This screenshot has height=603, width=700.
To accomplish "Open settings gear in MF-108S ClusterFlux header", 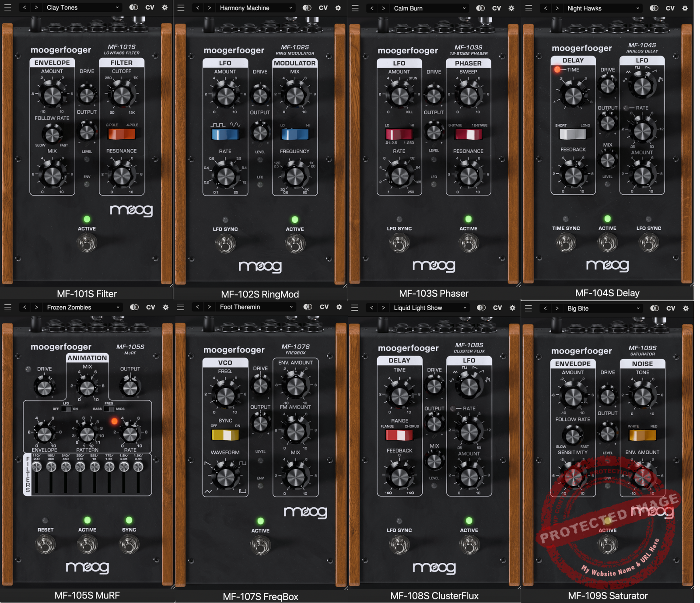I will (512, 308).
